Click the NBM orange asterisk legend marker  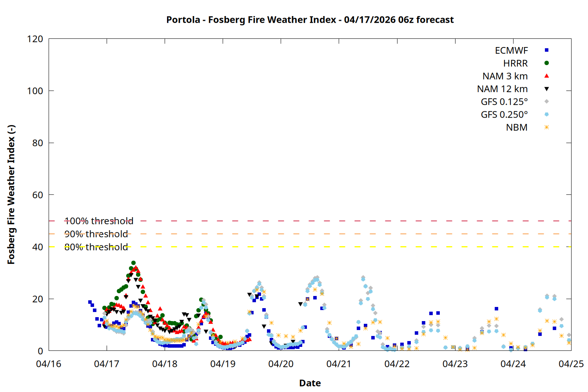[546, 127]
